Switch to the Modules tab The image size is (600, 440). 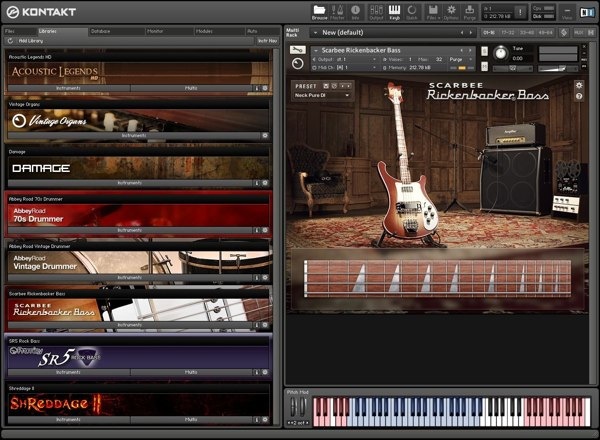point(219,31)
